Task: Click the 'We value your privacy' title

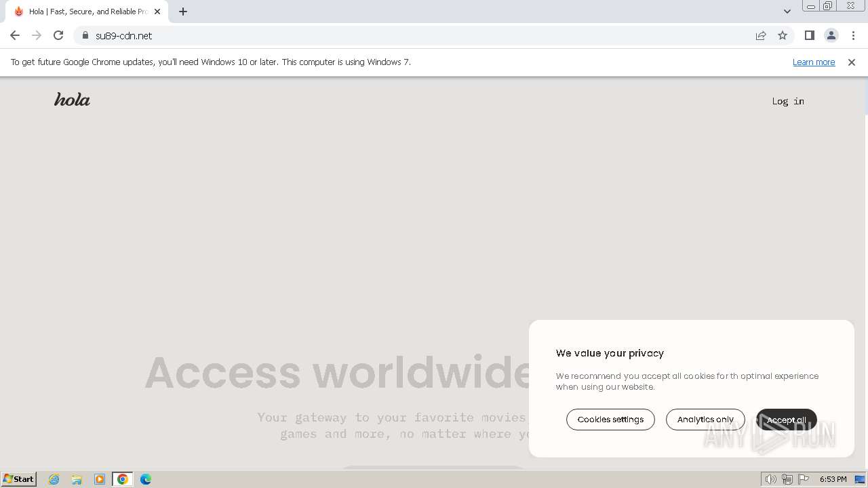Action: (610, 353)
